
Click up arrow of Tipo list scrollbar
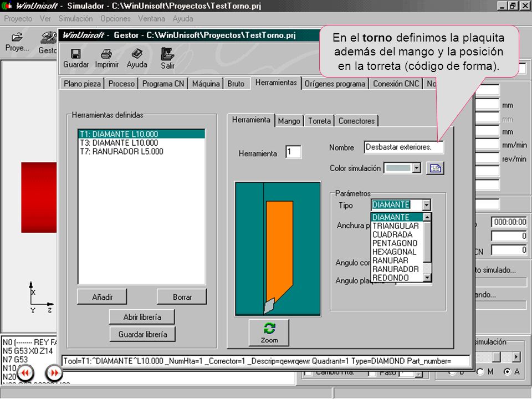click(x=427, y=217)
